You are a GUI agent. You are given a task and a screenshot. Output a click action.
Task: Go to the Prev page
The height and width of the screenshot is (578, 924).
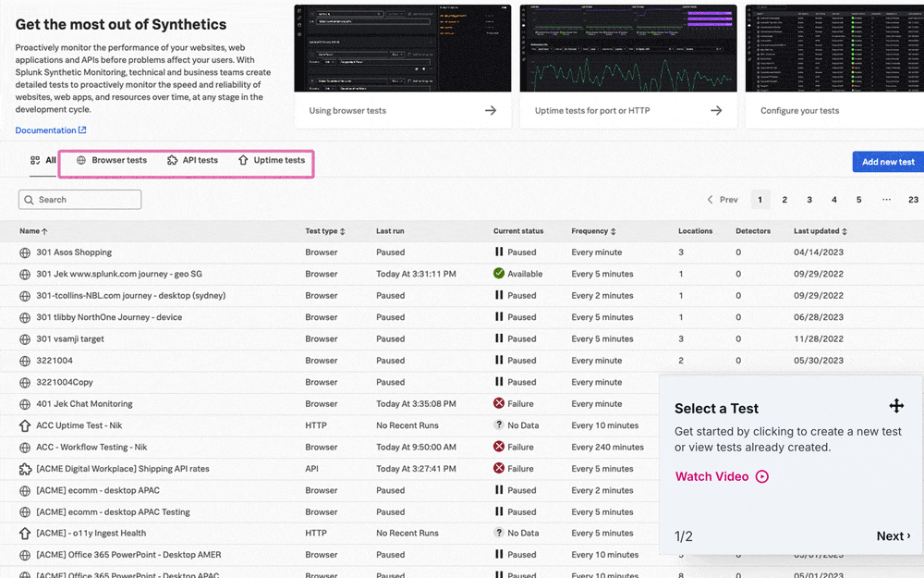click(723, 200)
